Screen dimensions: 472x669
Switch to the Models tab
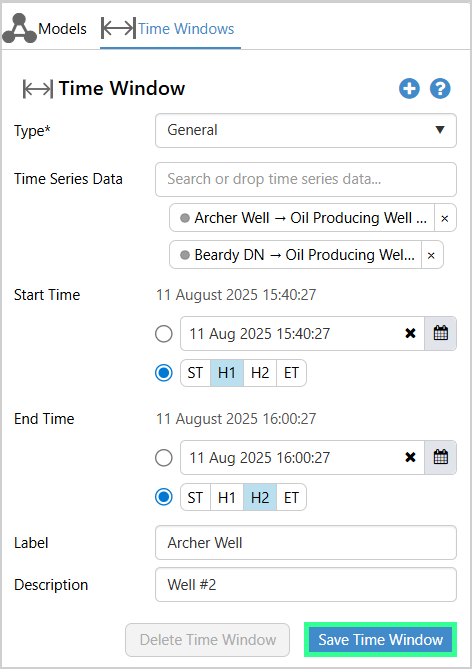click(x=45, y=29)
